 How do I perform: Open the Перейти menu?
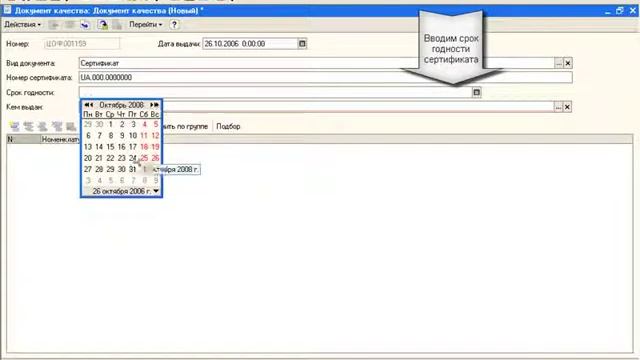(x=145, y=24)
